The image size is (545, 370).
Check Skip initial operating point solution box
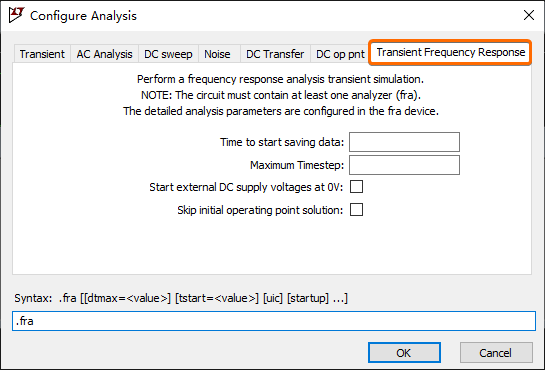tap(356, 209)
